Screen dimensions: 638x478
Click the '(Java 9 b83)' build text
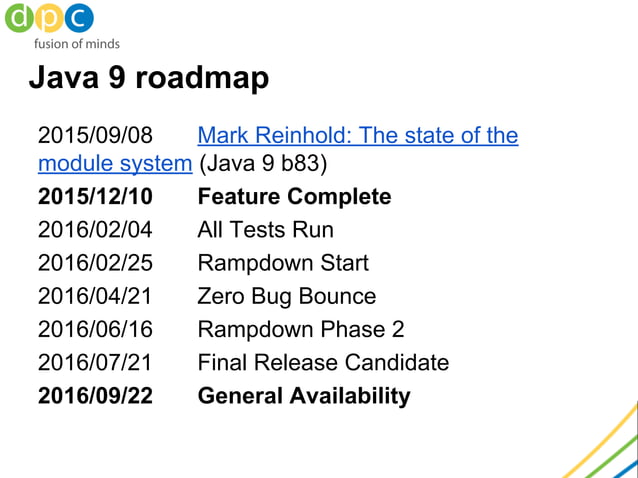(263, 164)
